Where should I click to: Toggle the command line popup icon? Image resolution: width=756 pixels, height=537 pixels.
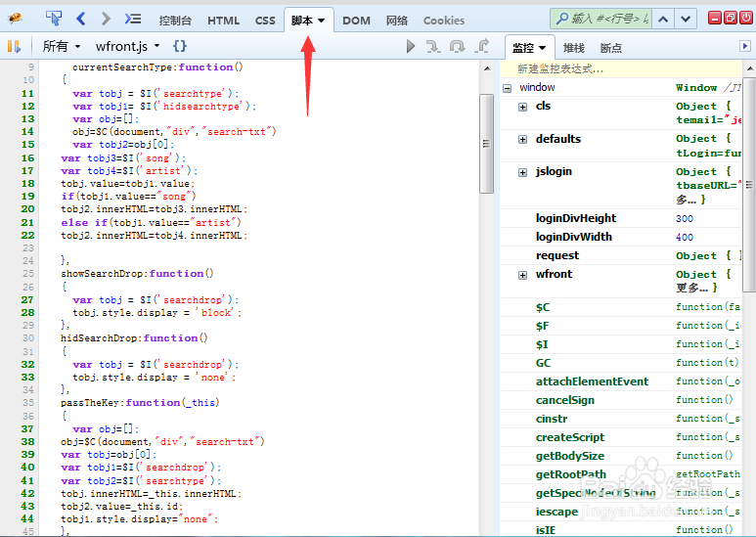pyautogui.click(x=133, y=19)
